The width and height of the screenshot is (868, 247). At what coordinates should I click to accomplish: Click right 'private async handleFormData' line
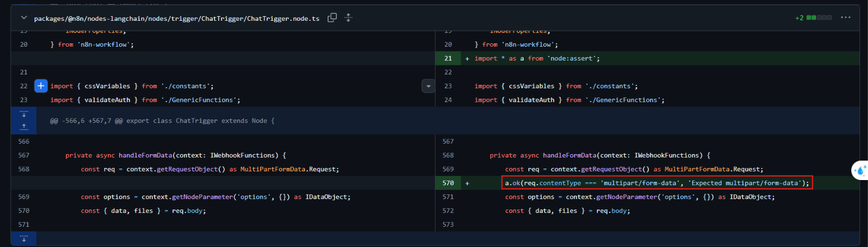(x=600, y=155)
